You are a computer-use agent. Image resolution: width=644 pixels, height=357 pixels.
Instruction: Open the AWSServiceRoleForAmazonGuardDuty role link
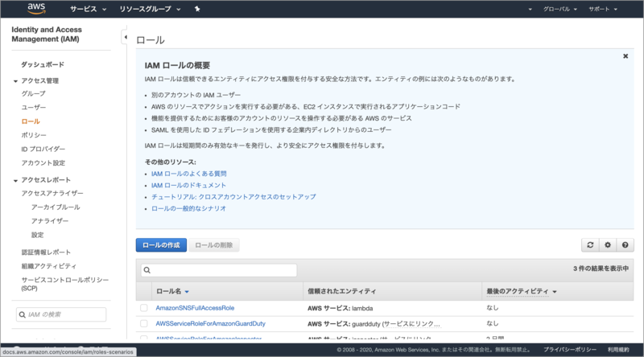point(210,323)
